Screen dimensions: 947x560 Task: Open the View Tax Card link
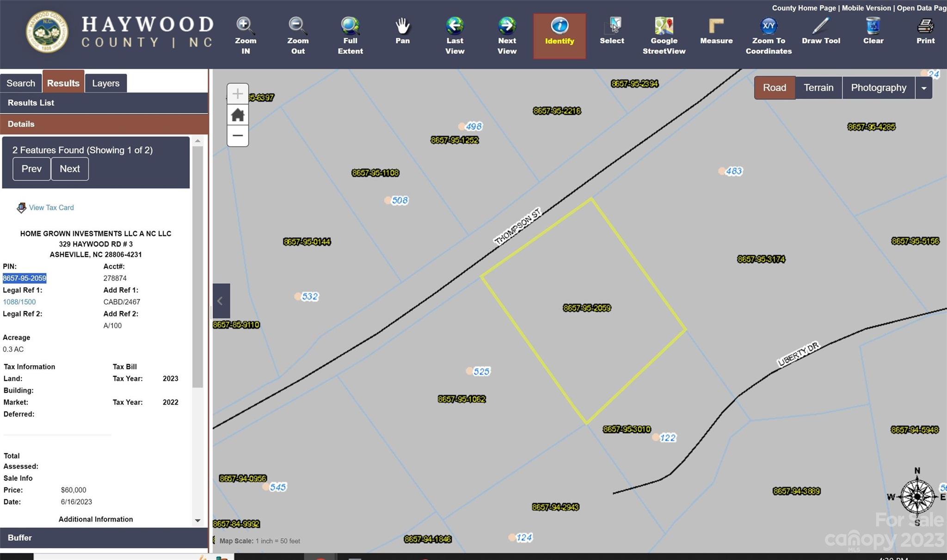click(51, 208)
